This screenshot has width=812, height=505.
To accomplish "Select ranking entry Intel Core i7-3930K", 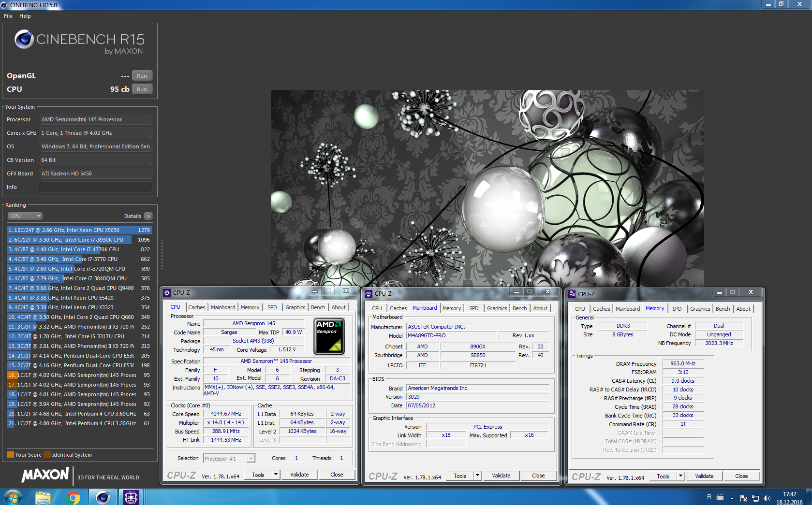I will tap(79, 240).
